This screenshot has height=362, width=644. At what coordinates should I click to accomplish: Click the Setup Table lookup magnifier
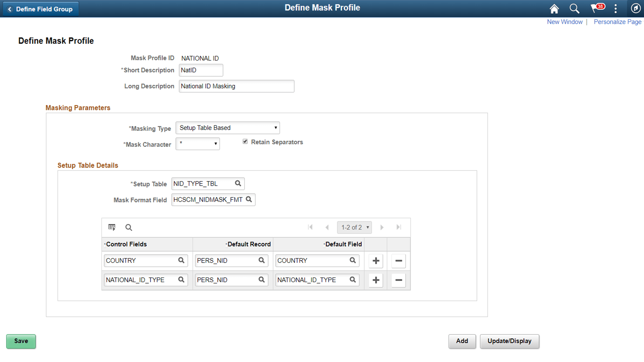coord(238,183)
